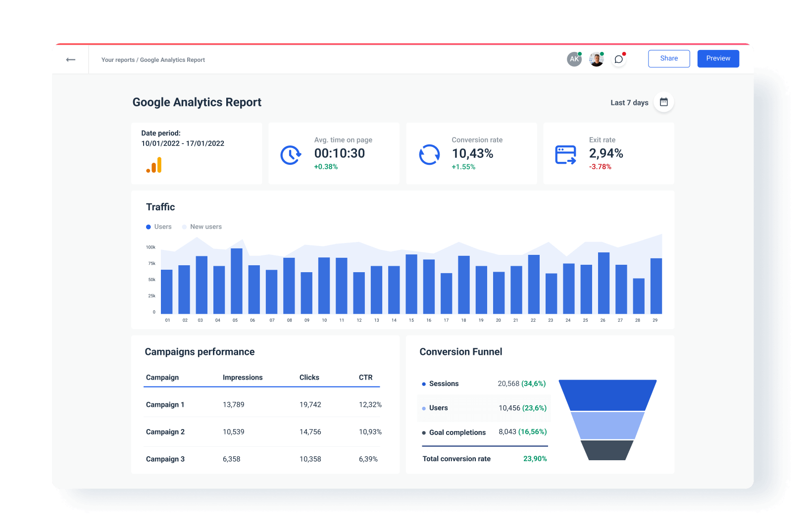805x532 pixels.
Task: Sort by Campaign column header
Action: point(162,377)
